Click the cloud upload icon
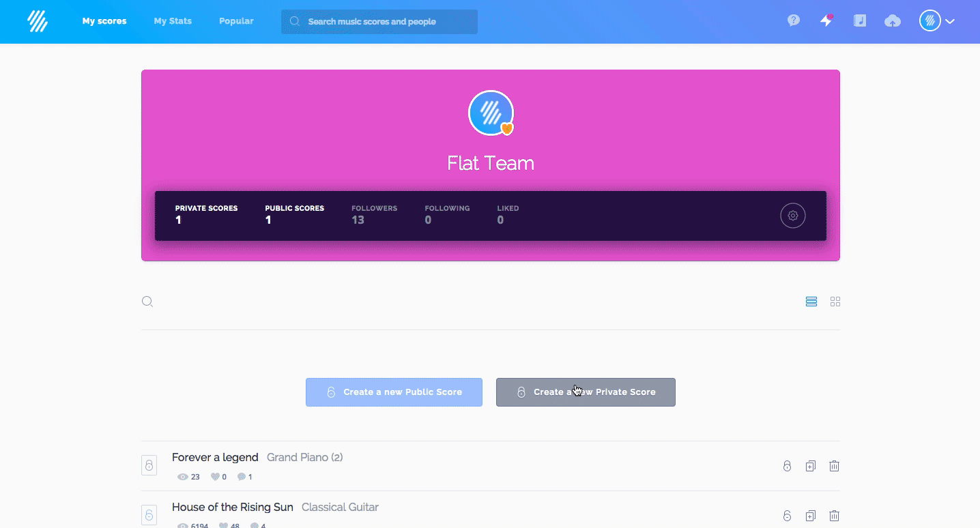The width and height of the screenshot is (980, 528). 893,21
